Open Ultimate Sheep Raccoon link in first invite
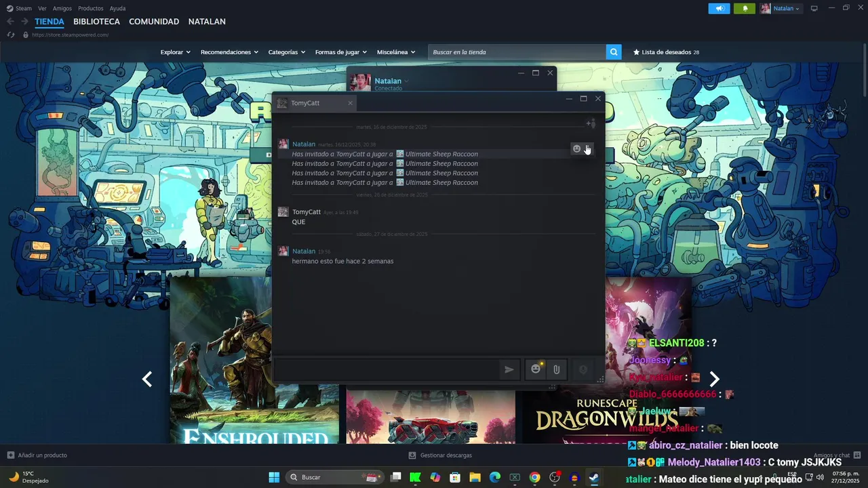 point(441,154)
